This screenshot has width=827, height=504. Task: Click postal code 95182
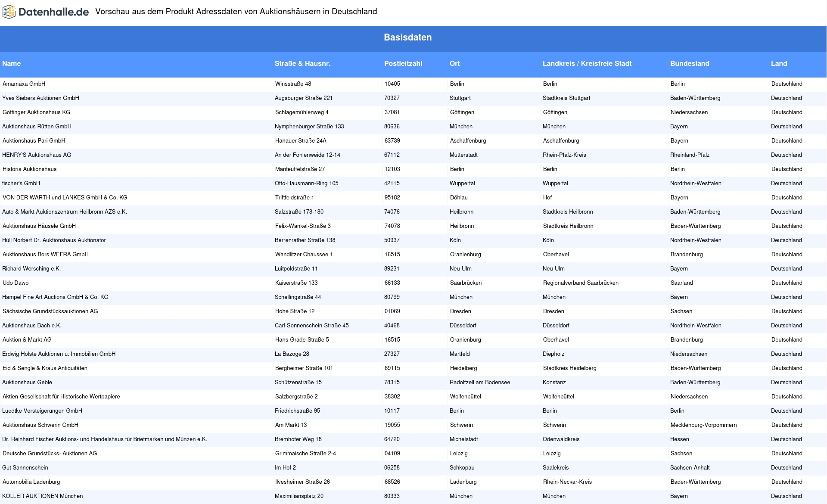pos(392,198)
